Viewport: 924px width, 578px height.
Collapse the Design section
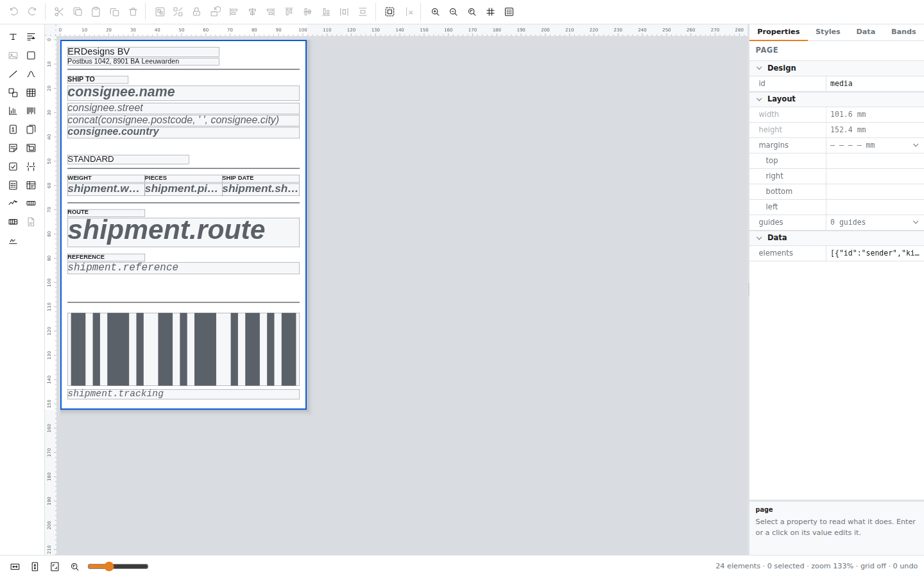759,68
